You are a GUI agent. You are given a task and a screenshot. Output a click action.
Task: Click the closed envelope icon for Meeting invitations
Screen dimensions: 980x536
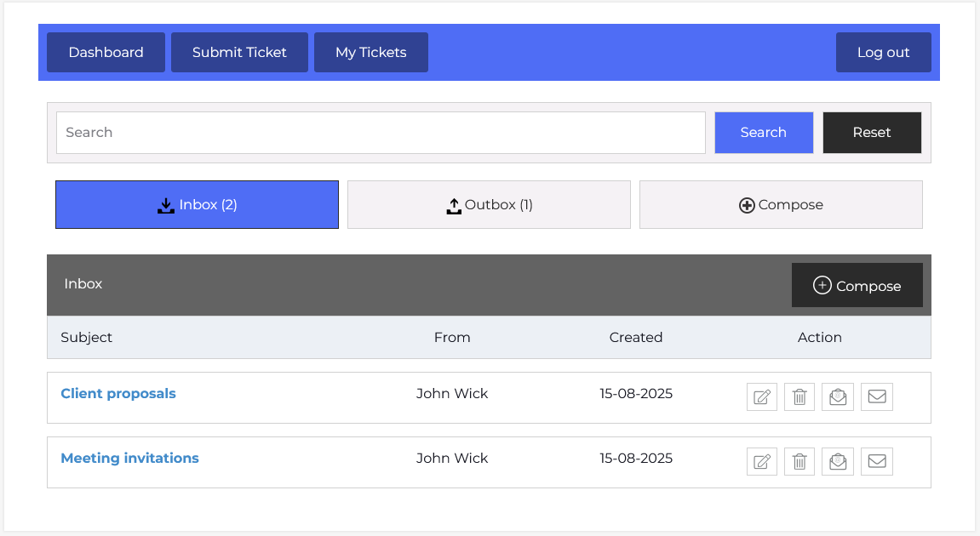[877, 461]
